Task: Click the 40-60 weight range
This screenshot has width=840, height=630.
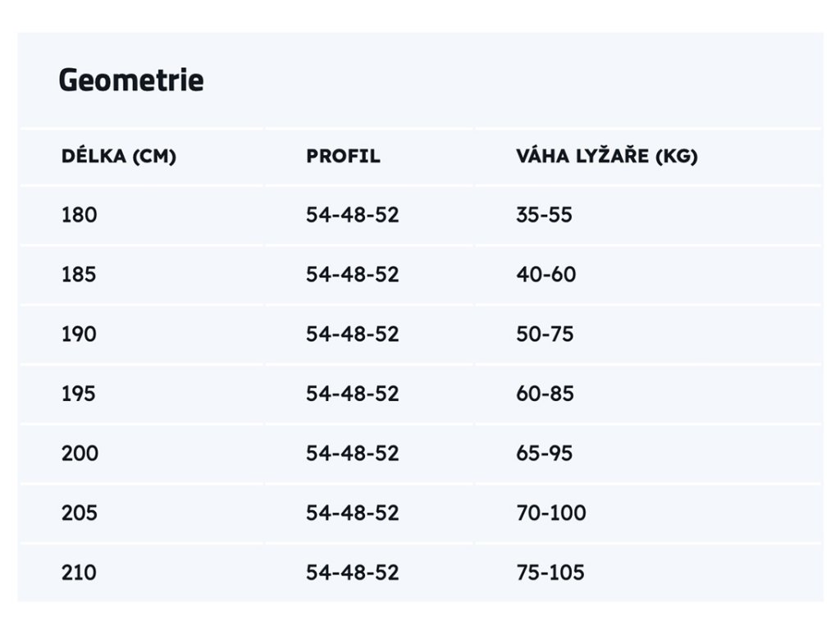Action: pyautogui.click(x=546, y=274)
